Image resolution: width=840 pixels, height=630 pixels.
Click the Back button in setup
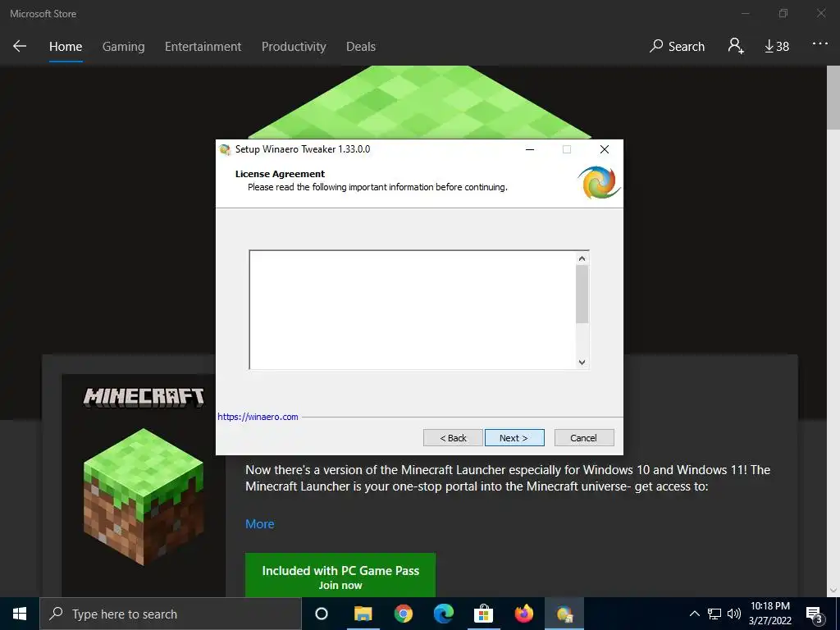point(453,438)
